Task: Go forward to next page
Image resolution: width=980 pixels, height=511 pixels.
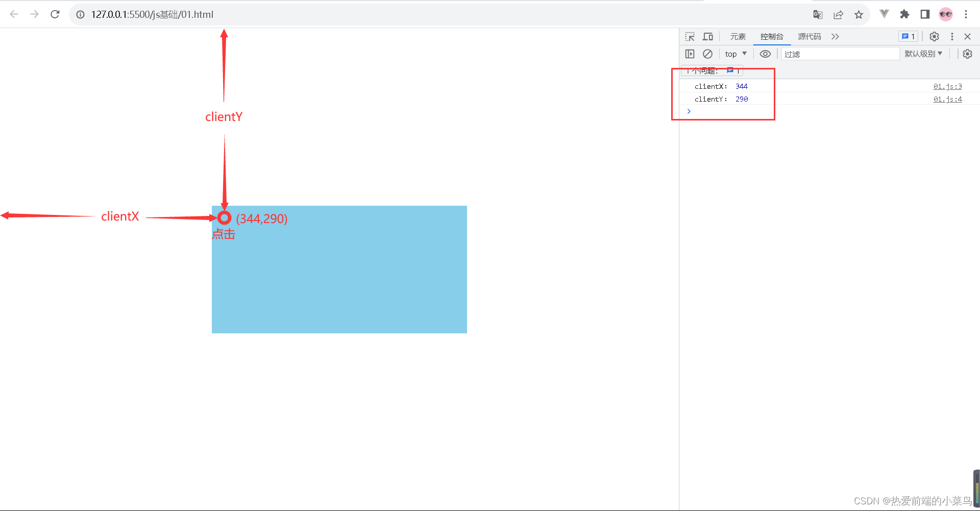Action: click(x=34, y=14)
